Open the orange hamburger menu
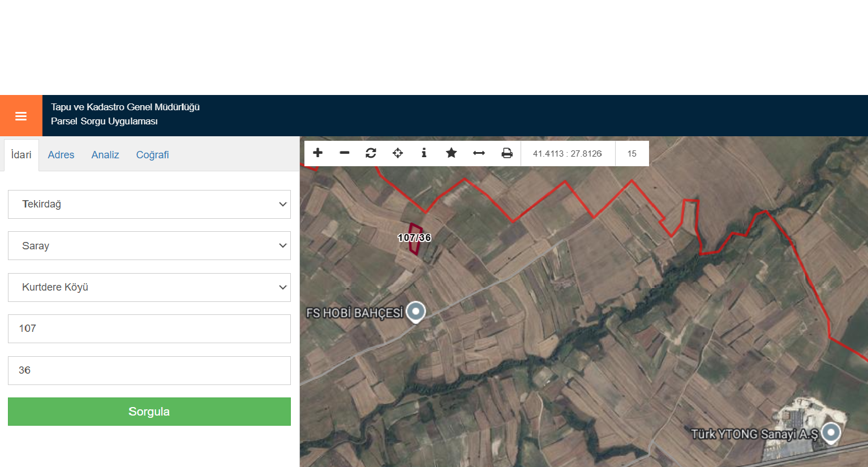Image resolution: width=868 pixels, height=467 pixels. click(x=21, y=116)
